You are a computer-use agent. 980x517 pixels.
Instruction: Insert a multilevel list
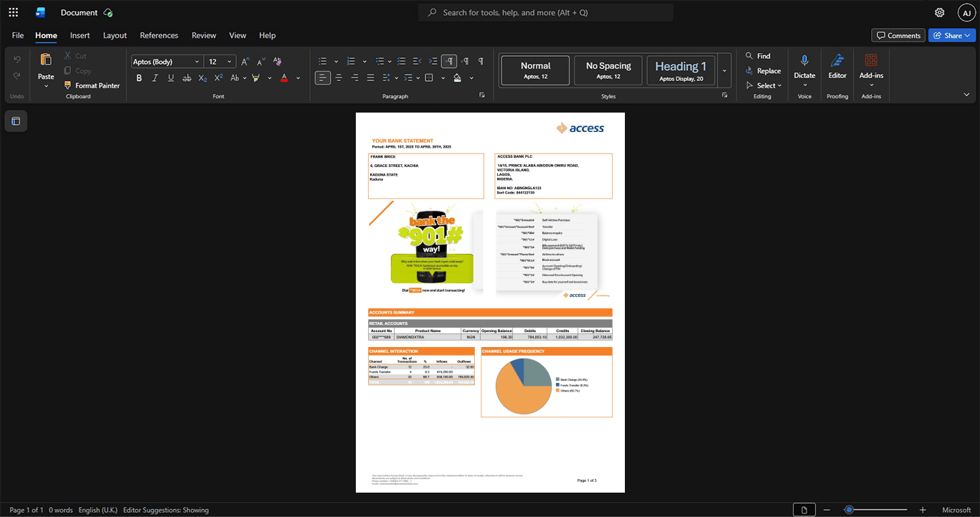(x=380, y=61)
